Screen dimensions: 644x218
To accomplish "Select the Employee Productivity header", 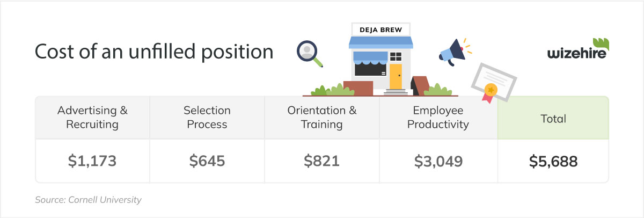I will (438, 117).
